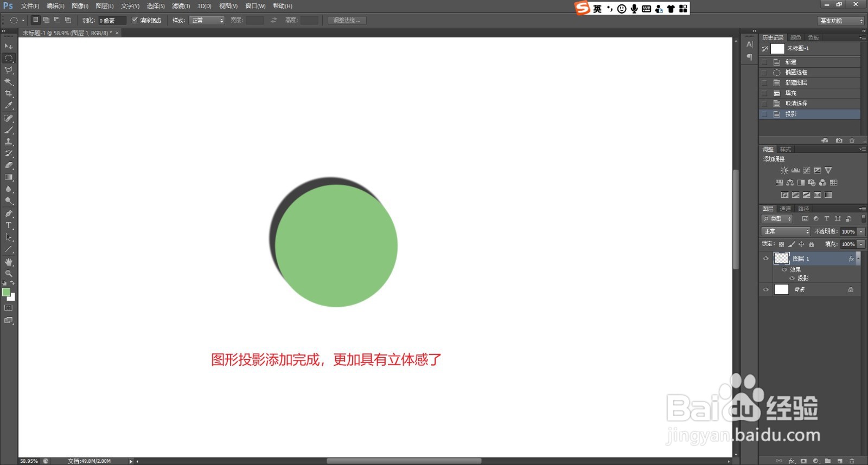The image size is (868, 465).
Task: Add Color Balance scales icon
Action: point(790,183)
